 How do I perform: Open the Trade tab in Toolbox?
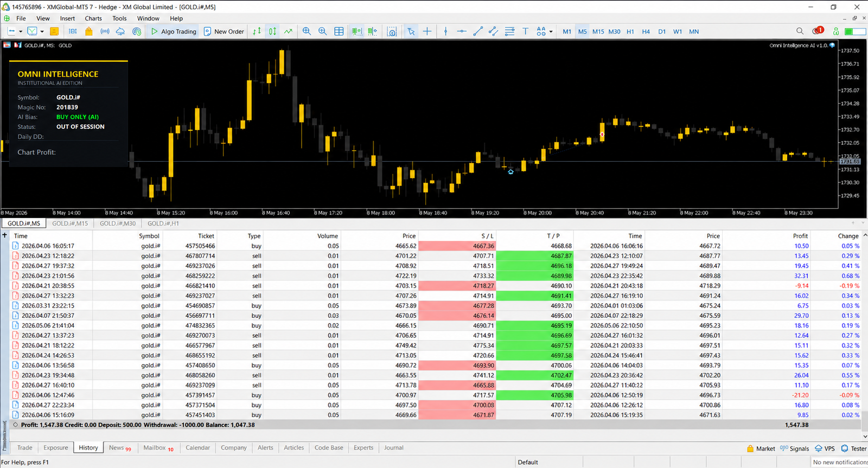25,448
